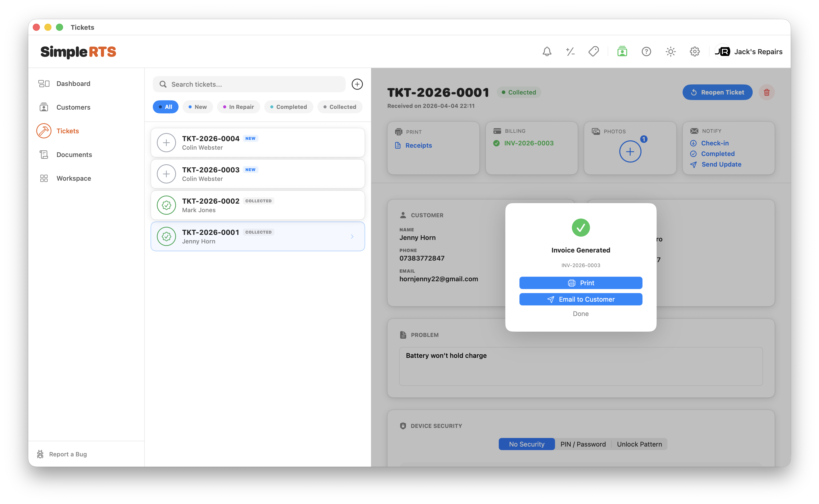Select the Tickets hammer icon in sidebar

point(44,131)
